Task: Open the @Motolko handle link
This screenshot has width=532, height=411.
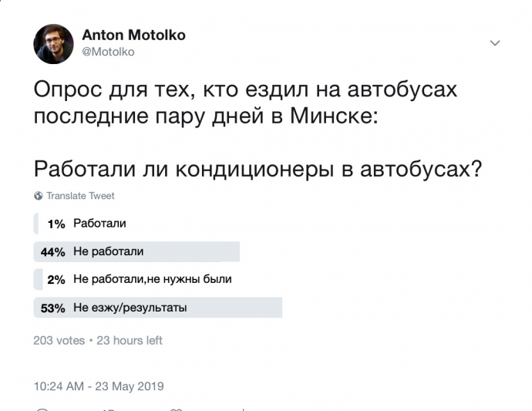Action: [x=108, y=52]
